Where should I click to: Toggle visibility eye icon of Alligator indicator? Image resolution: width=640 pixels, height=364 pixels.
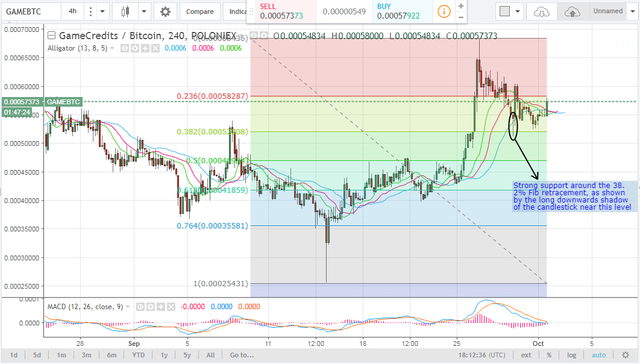(x=125, y=48)
